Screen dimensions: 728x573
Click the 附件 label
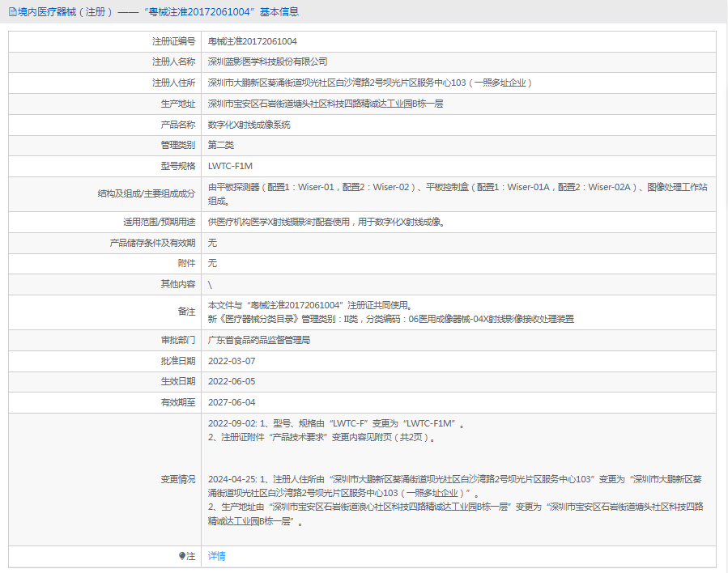point(186,263)
